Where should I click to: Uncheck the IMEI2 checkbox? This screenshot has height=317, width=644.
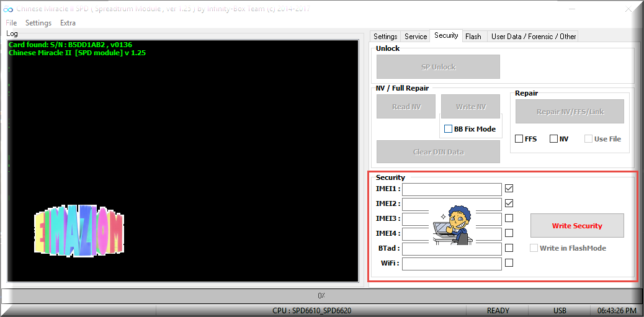coord(509,203)
